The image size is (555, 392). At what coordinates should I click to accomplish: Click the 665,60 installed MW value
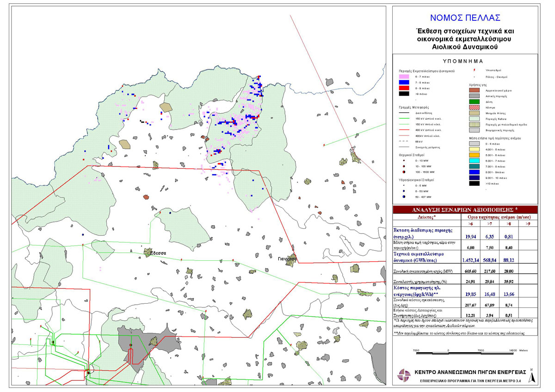click(x=471, y=271)
